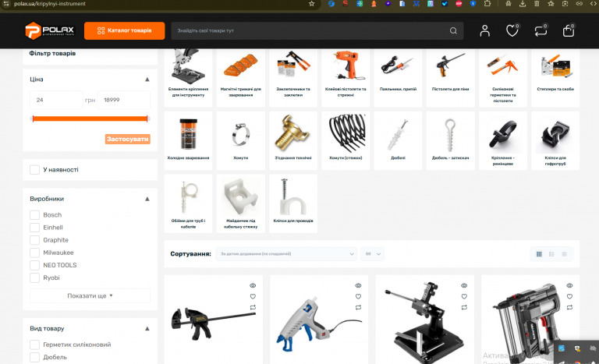
Task: Open the black-handled clamp product image
Action: coord(213,324)
